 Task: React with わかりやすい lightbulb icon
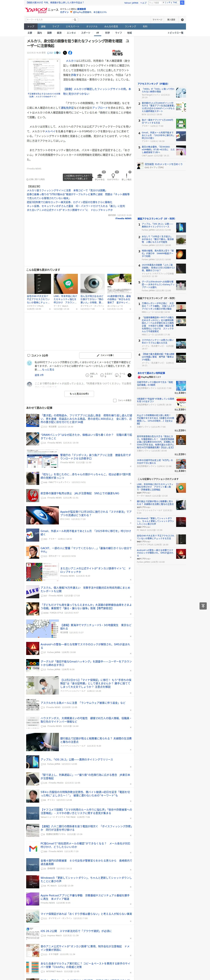pyautogui.click(x=113, y=176)
